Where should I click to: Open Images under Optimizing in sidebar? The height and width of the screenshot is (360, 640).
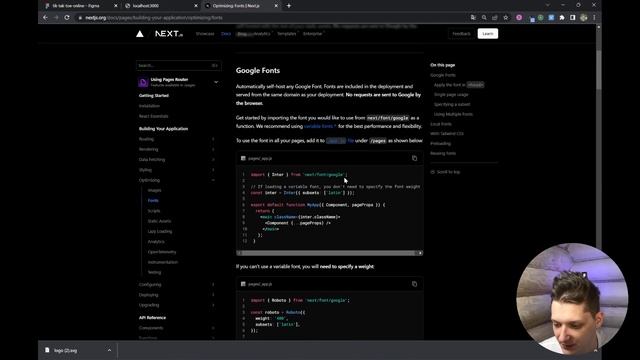tap(154, 191)
